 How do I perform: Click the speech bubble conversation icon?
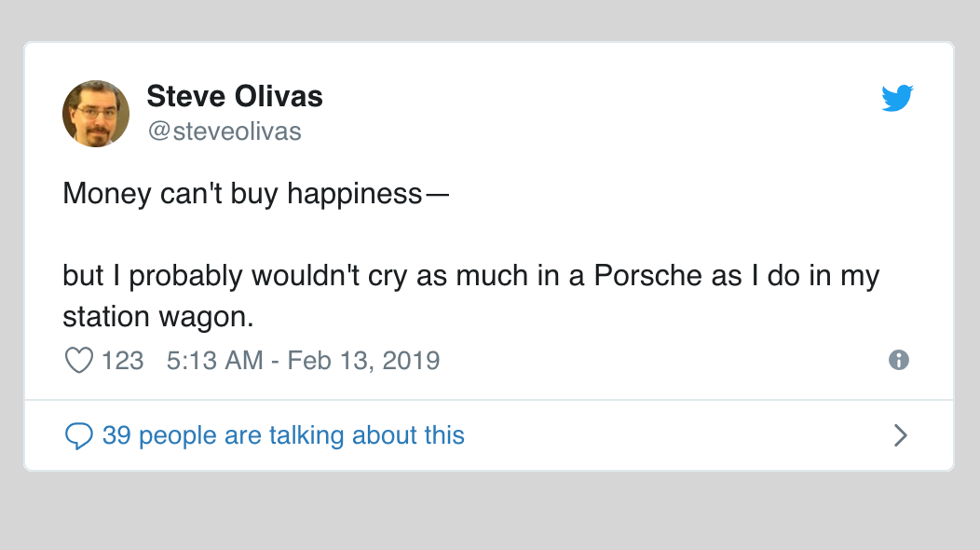coord(79,436)
